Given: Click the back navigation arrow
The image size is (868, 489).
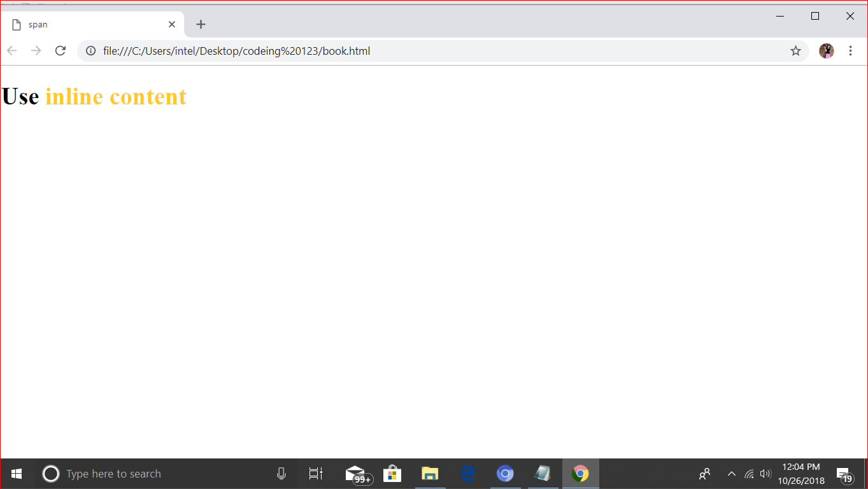Looking at the screenshot, I should pos(11,51).
